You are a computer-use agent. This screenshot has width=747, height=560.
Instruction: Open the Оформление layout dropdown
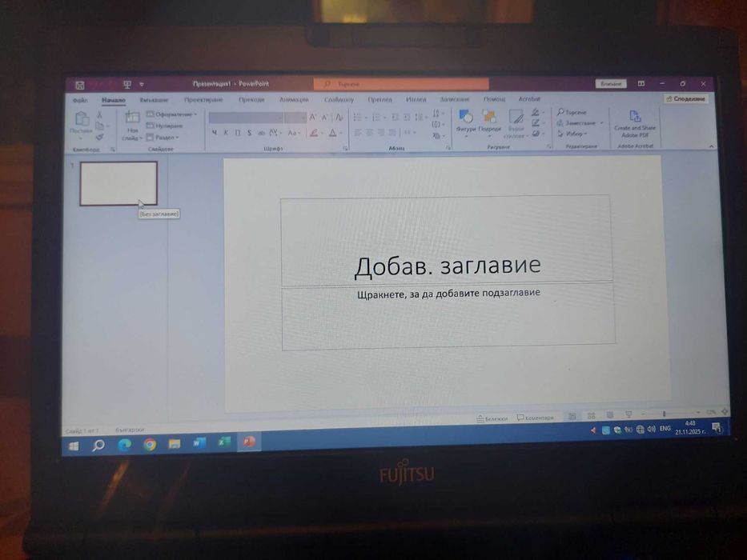pos(171,114)
